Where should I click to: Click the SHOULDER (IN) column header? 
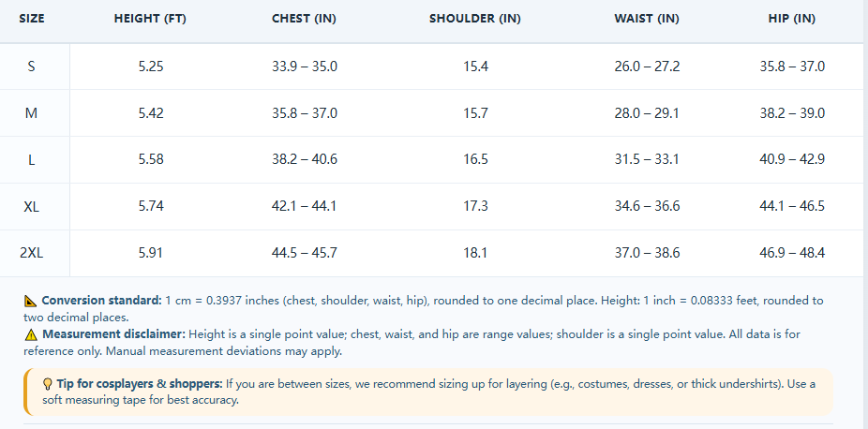coord(475,18)
